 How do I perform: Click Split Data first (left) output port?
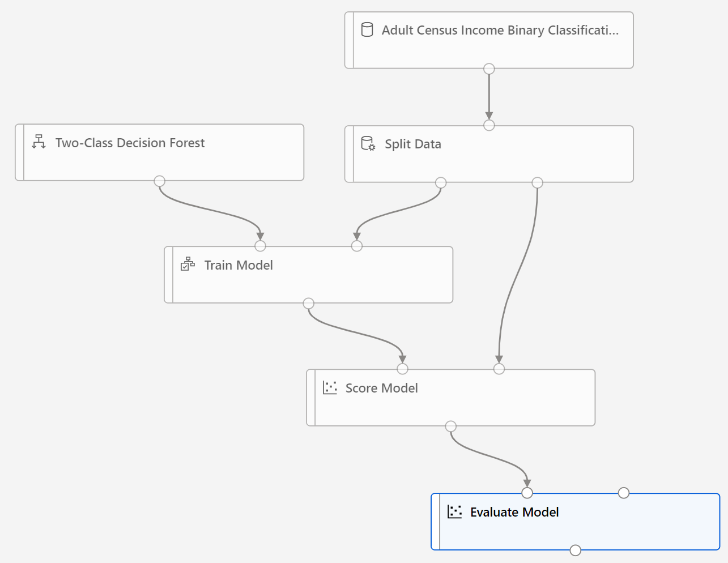tap(441, 182)
